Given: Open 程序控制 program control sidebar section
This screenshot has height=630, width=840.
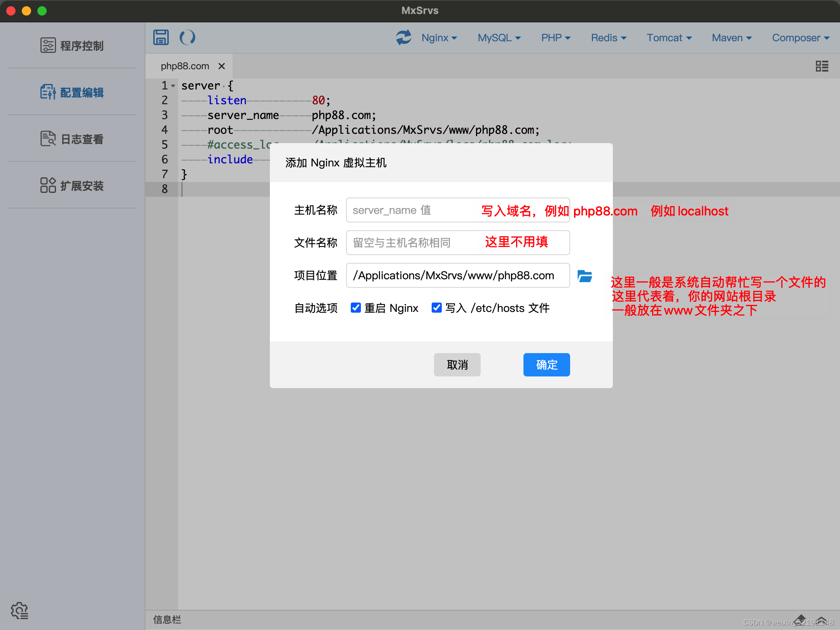Looking at the screenshot, I should pyautogui.click(x=72, y=45).
